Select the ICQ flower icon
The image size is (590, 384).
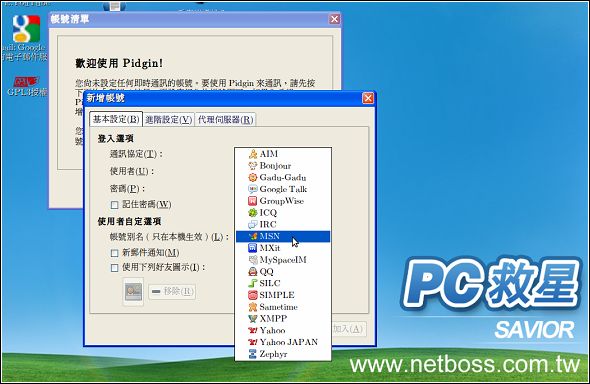pyautogui.click(x=253, y=212)
